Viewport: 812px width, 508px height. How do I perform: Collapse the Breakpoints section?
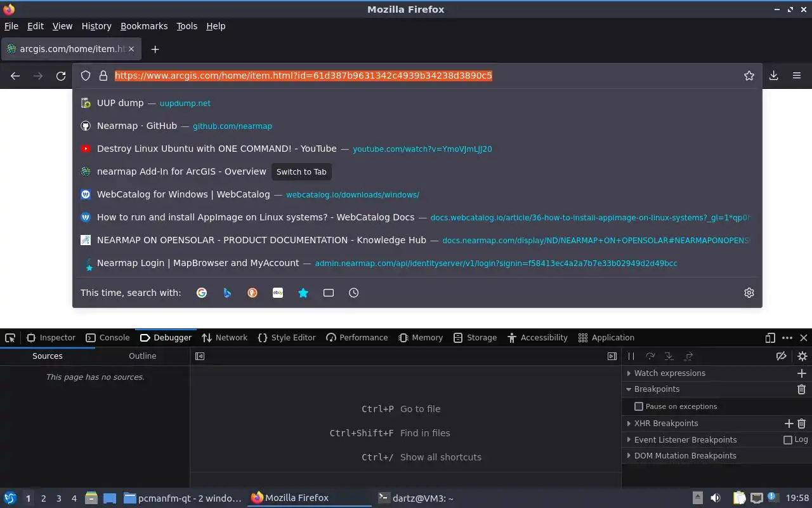point(657,389)
